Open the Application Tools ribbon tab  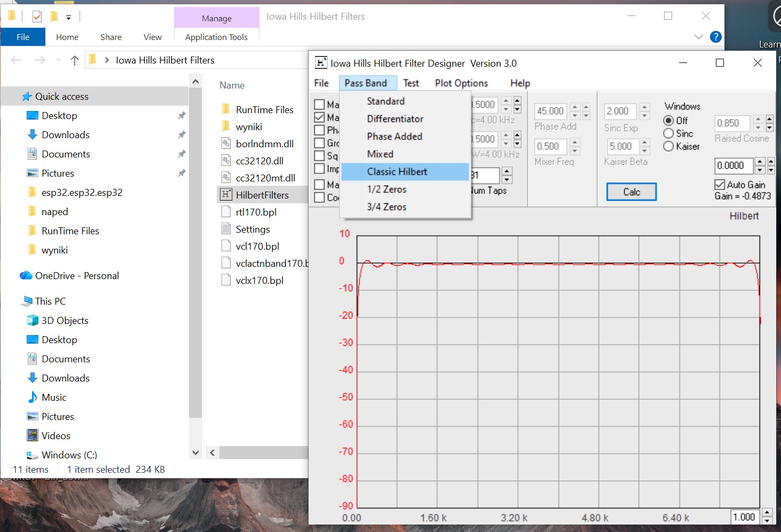point(216,37)
